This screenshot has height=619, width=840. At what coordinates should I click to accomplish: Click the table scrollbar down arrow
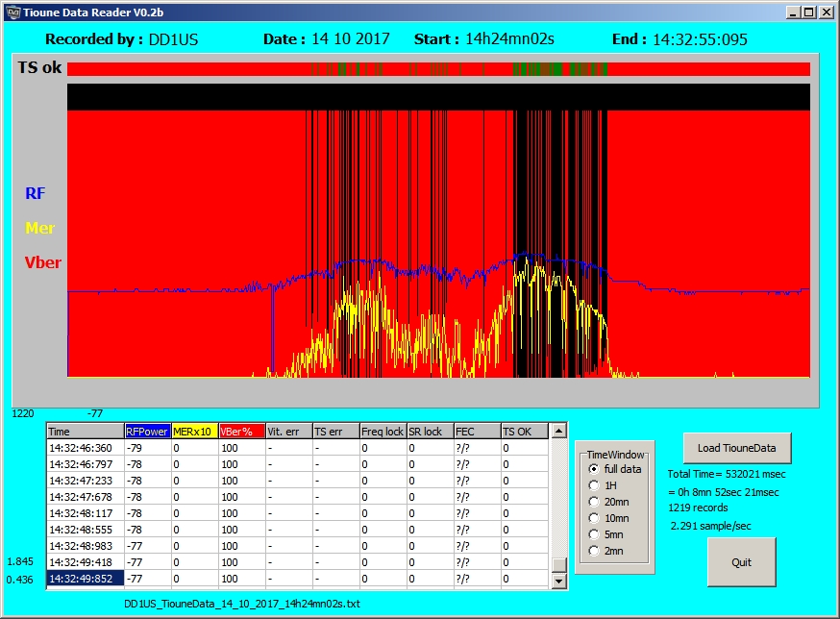click(558, 581)
